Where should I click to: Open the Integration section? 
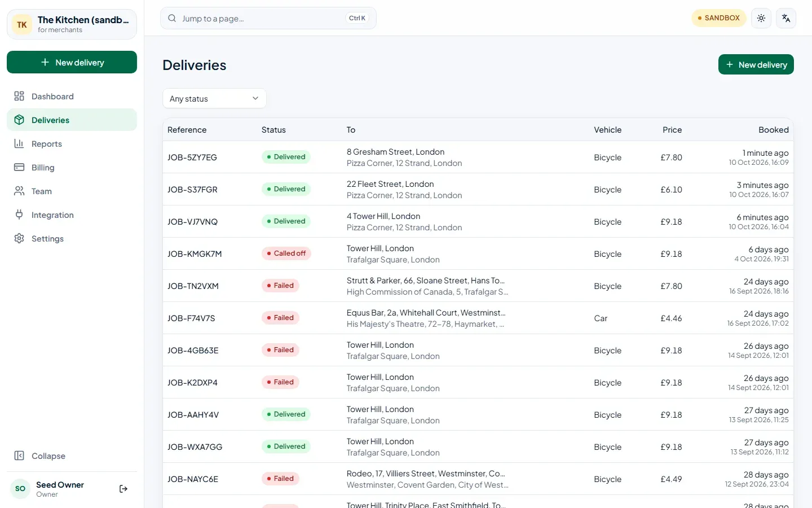[72, 214]
